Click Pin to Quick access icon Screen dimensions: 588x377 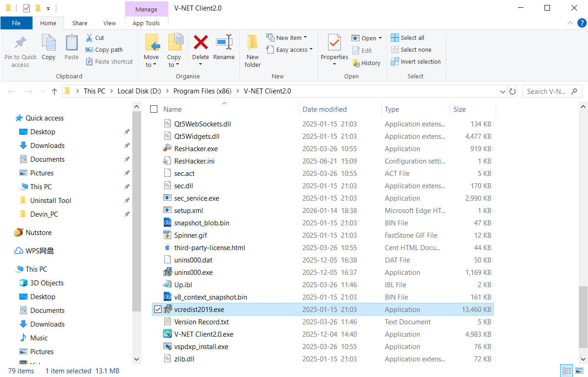pyautogui.click(x=20, y=43)
